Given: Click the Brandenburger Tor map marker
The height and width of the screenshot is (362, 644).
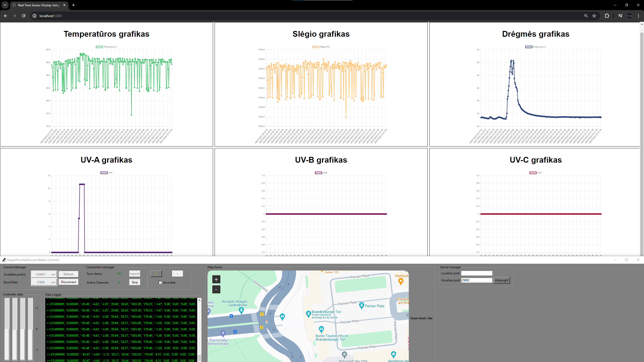Looking at the screenshot, I should (x=308, y=313).
